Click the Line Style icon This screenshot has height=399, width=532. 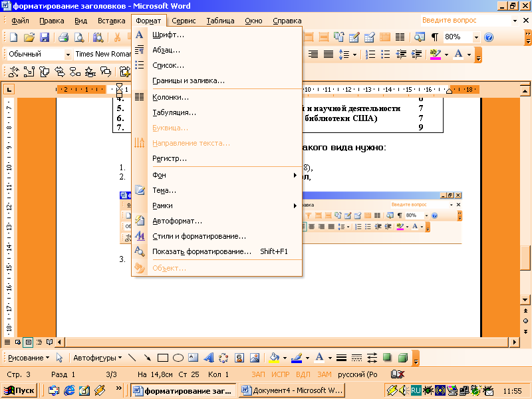(341, 358)
